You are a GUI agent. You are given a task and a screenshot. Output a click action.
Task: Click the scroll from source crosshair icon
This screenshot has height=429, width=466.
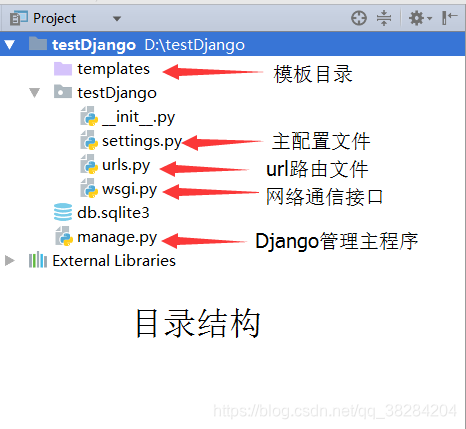point(359,18)
